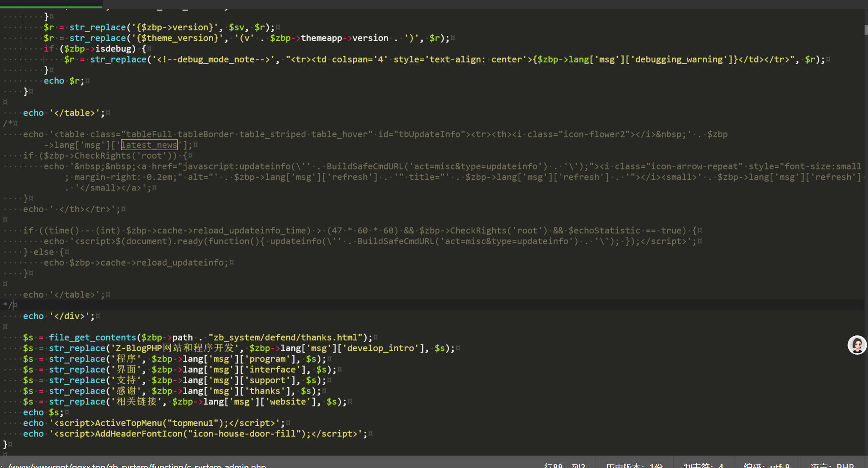The image size is (868, 468).
Task: Click the ActiveTopMenu("topmenu1") script line
Action: click(x=154, y=423)
